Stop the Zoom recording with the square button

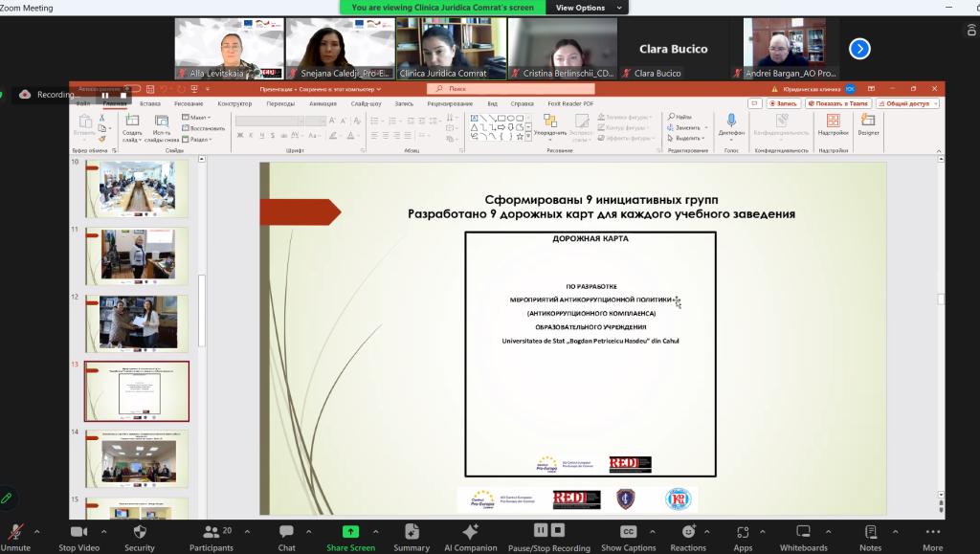[558, 530]
